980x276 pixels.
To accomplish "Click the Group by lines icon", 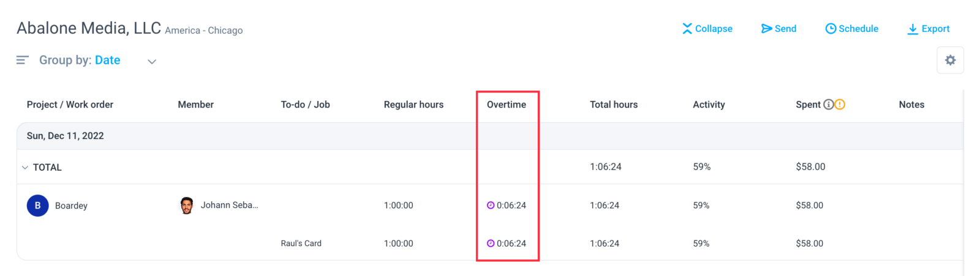I will click(23, 60).
